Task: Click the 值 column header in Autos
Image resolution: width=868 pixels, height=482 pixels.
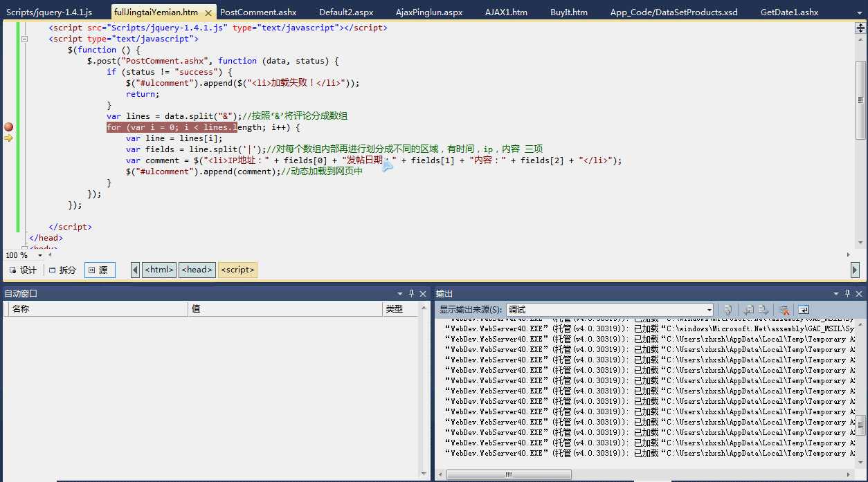Action: [x=285, y=309]
